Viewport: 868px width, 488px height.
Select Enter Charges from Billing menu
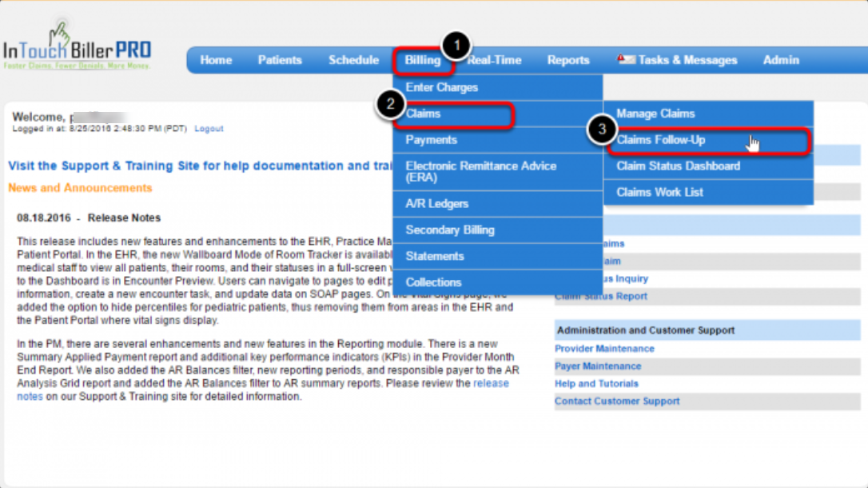point(441,87)
